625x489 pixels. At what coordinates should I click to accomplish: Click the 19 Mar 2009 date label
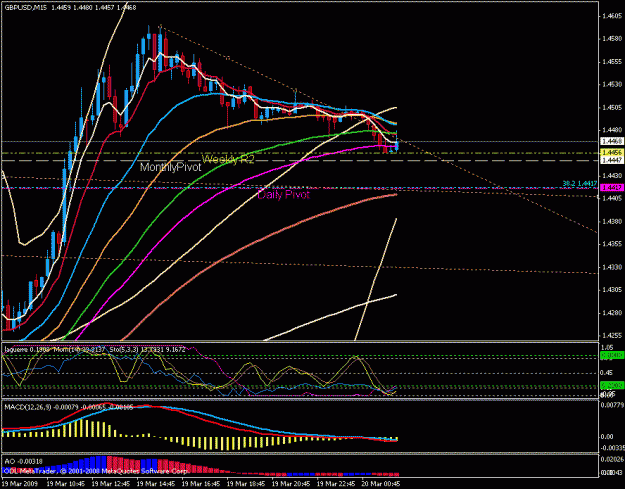point(21,483)
